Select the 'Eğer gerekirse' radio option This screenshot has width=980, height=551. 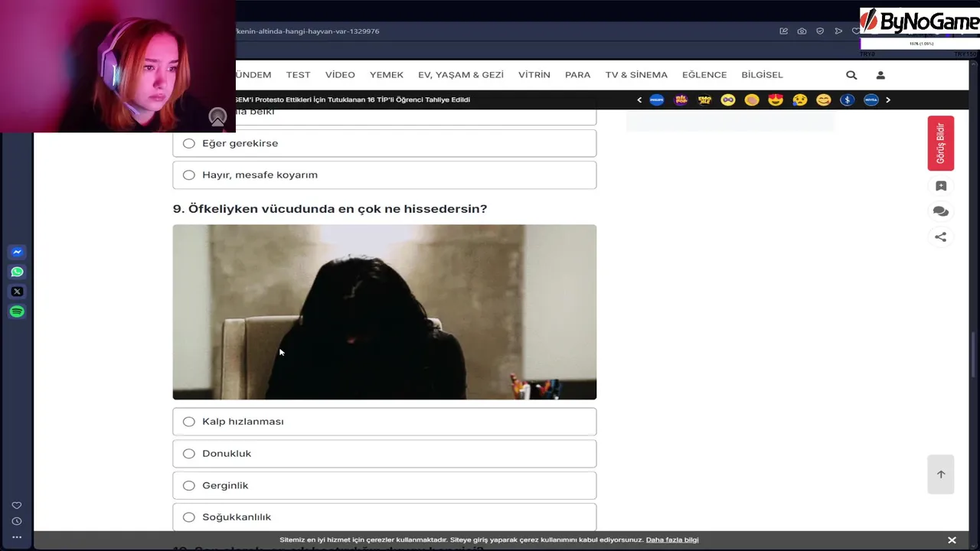pyautogui.click(x=384, y=143)
